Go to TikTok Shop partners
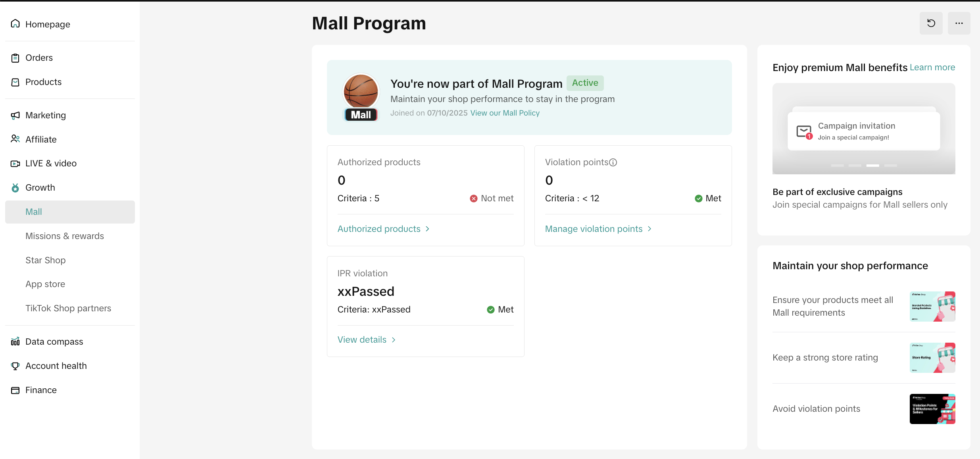The height and width of the screenshot is (459, 980). pyautogui.click(x=68, y=309)
